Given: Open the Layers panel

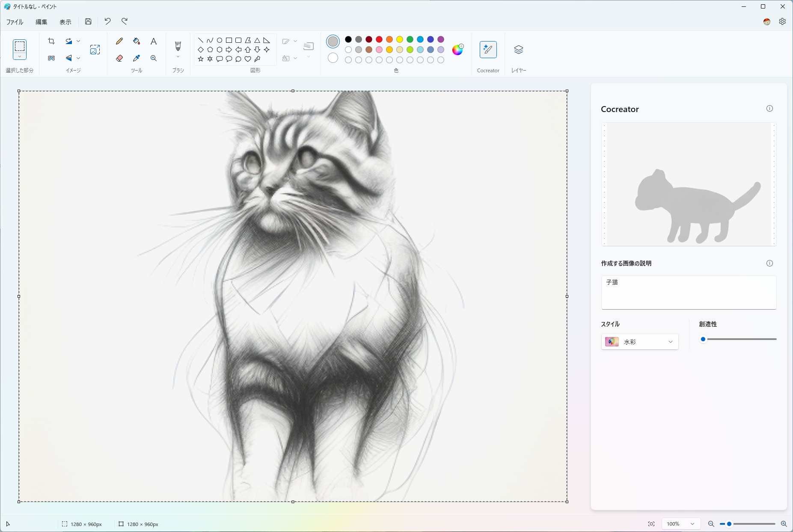Looking at the screenshot, I should pyautogui.click(x=519, y=49).
